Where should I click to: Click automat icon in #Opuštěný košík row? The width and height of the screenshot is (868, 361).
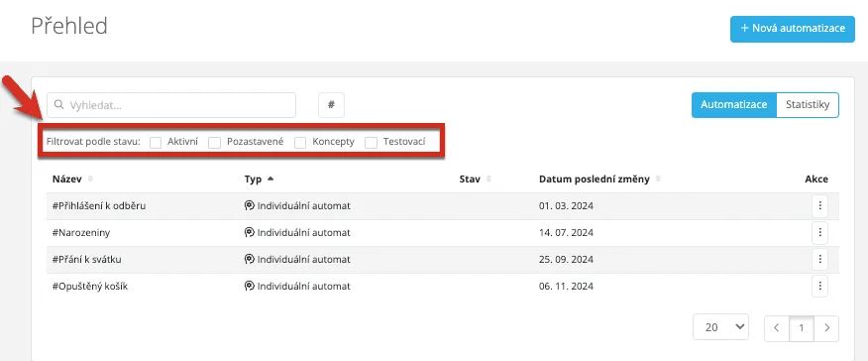(249, 287)
